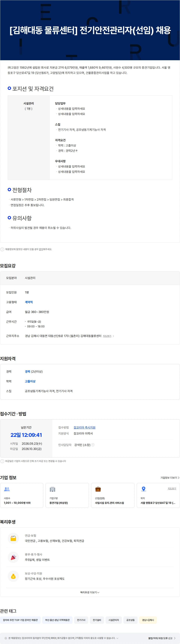Click 서울 영등포구 당산로47길 19 address text

(158, 503)
